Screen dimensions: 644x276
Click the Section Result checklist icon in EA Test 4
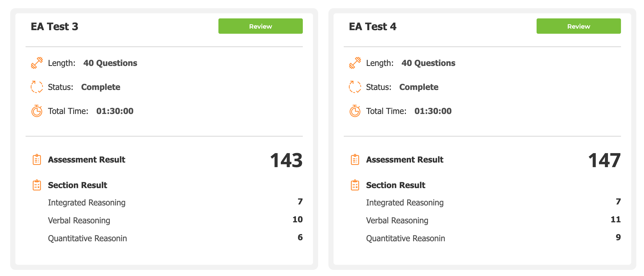click(x=355, y=185)
